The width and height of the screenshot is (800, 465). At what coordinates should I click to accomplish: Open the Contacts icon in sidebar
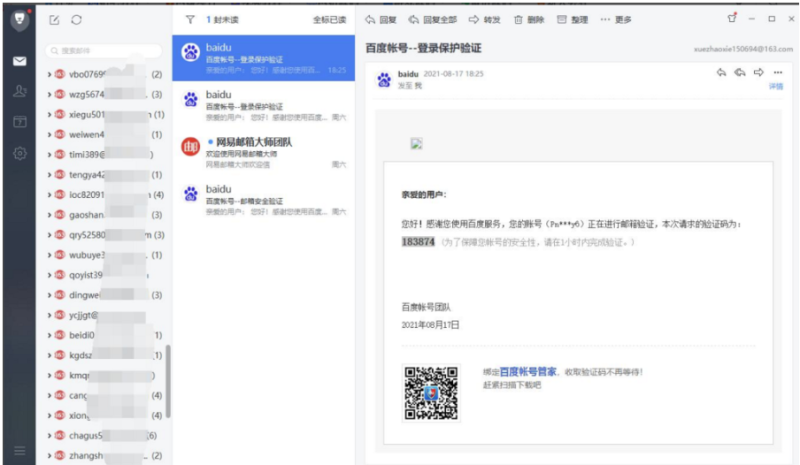[19, 92]
